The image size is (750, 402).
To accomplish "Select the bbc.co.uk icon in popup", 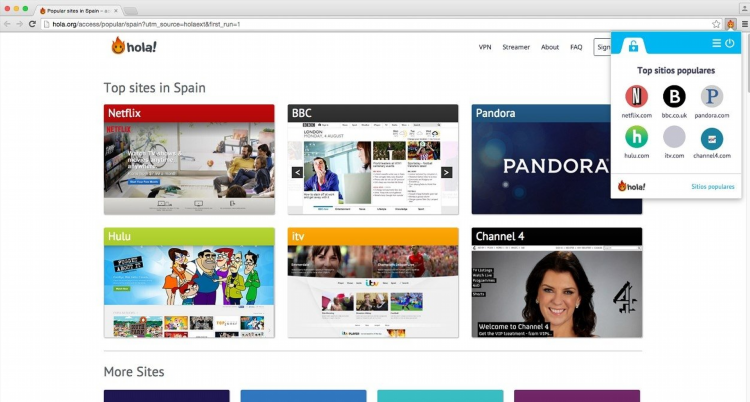I will coord(674,96).
